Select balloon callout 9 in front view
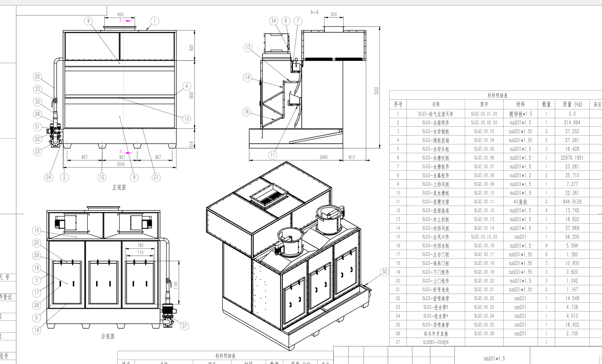This screenshot has width=602, height=364. tap(88, 21)
